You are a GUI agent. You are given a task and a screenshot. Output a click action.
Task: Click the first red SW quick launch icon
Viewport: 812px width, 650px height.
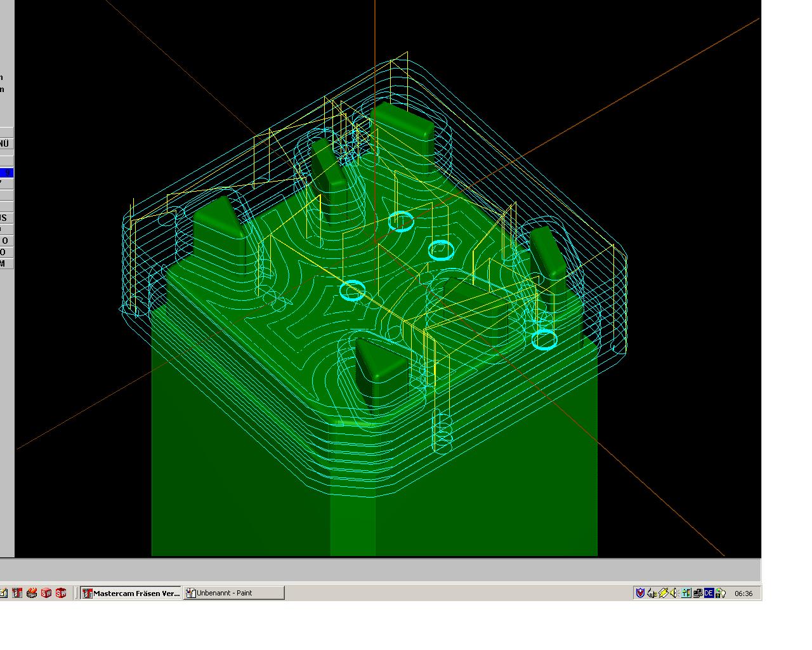46,593
